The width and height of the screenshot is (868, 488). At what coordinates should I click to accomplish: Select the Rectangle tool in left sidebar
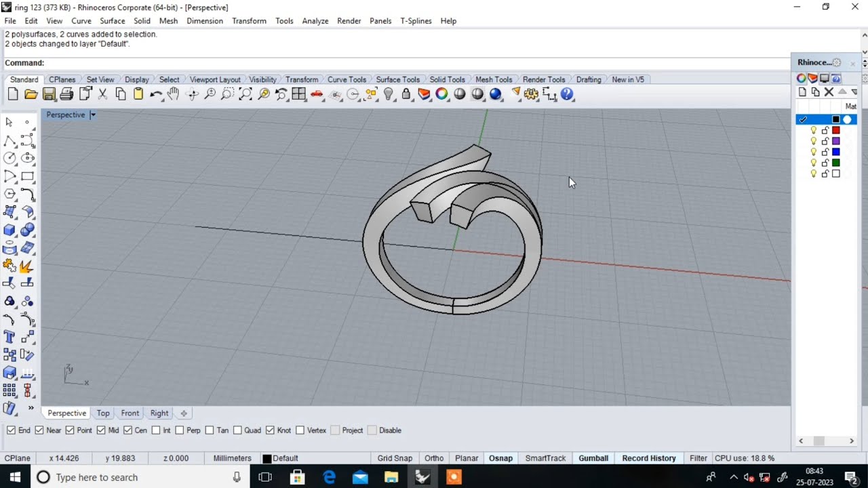point(27,176)
